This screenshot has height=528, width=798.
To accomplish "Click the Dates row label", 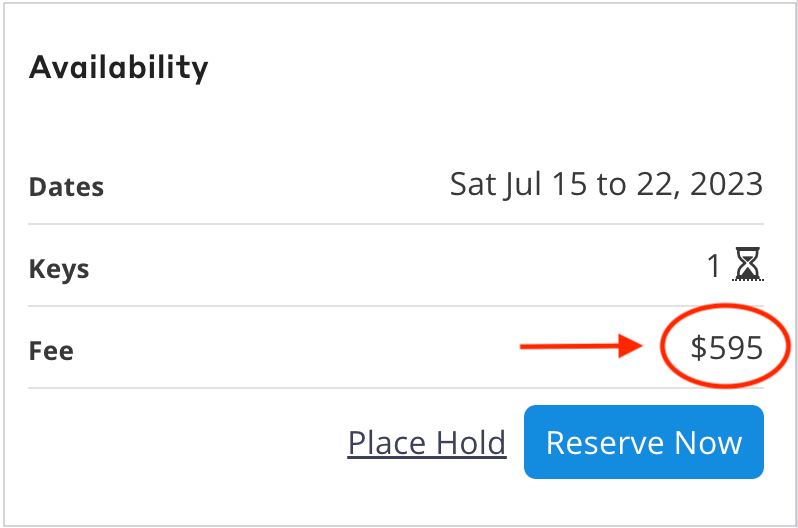I will (x=66, y=187).
